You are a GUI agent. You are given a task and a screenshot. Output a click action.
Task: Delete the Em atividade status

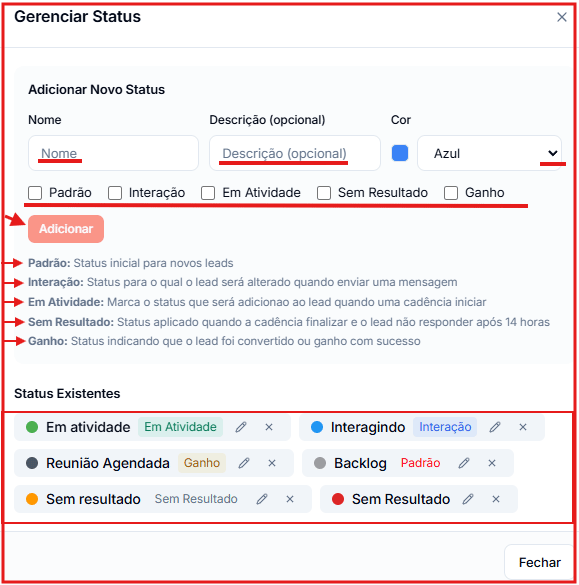pyautogui.click(x=269, y=427)
